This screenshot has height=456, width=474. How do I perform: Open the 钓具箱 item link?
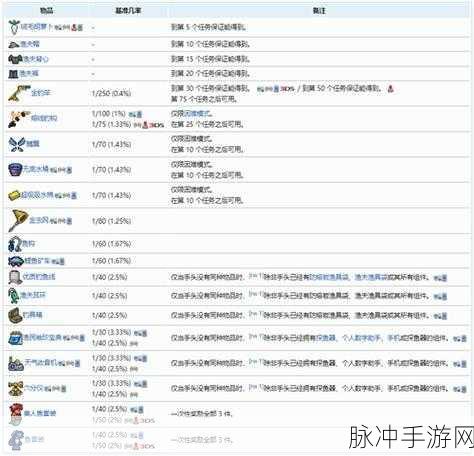pyautogui.click(x=32, y=315)
